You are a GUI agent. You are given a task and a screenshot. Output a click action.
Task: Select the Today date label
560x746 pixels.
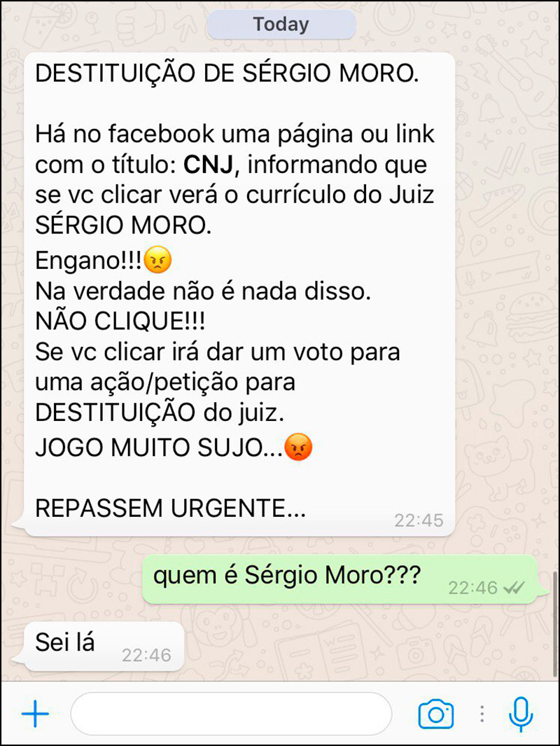pos(281,25)
